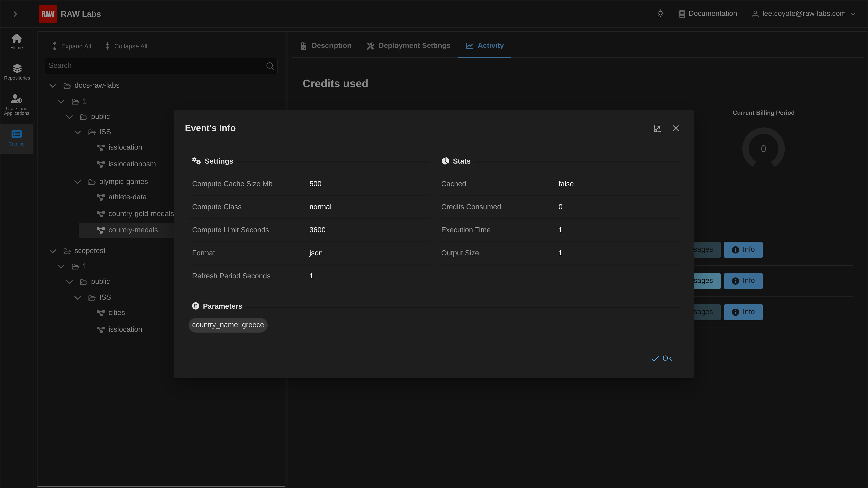Open the lee.coyote@raw-labs.com account menu

(x=804, y=14)
